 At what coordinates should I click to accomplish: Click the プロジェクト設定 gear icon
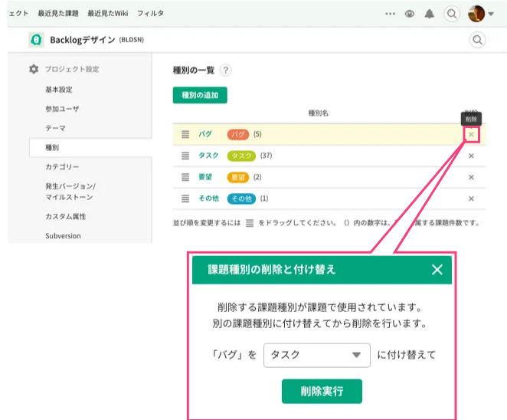pyautogui.click(x=34, y=69)
